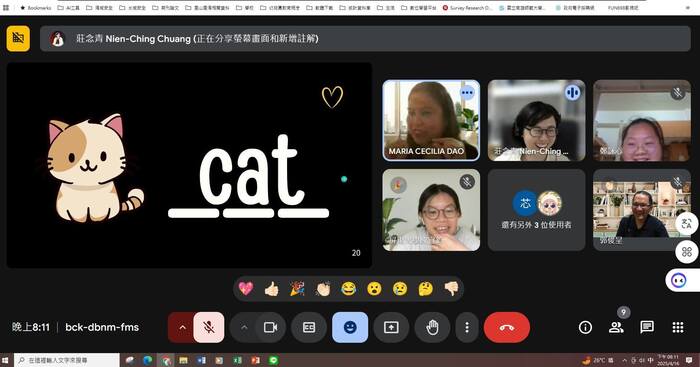Send the clapping hands reaction
The height and width of the screenshot is (367, 700).
point(323,289)
